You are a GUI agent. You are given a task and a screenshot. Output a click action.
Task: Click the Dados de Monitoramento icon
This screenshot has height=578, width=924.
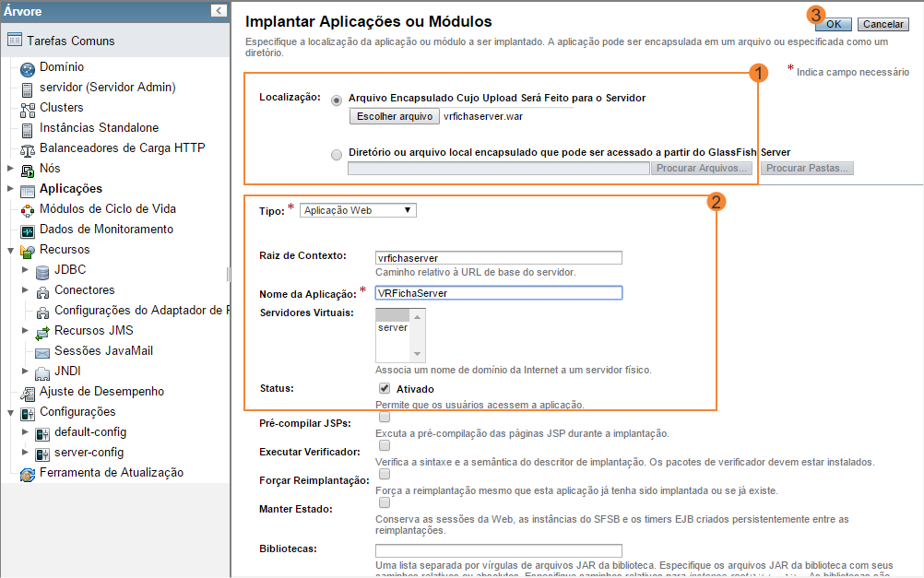28,231
